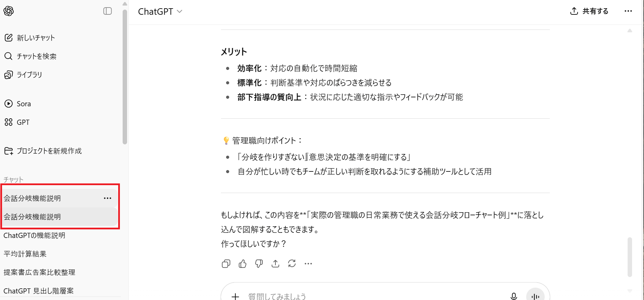The image size is (644, 300).
Task: Give the response a thumbs down
Action: [x=259, y=264]
